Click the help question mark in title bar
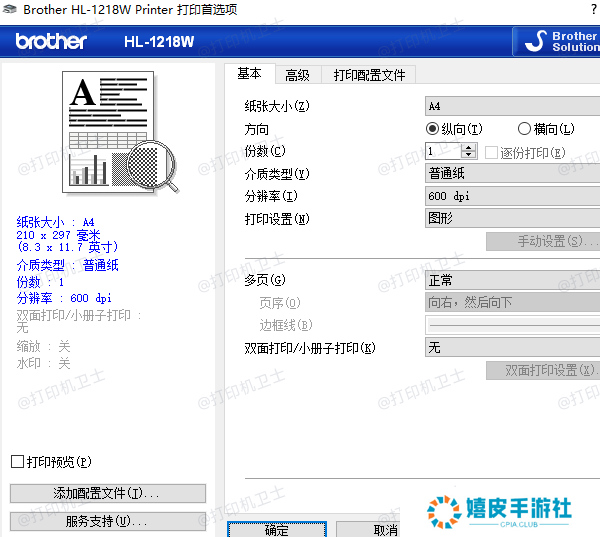Image resolution: width=600 pixels, height=537 pixels. click(593, 9)
